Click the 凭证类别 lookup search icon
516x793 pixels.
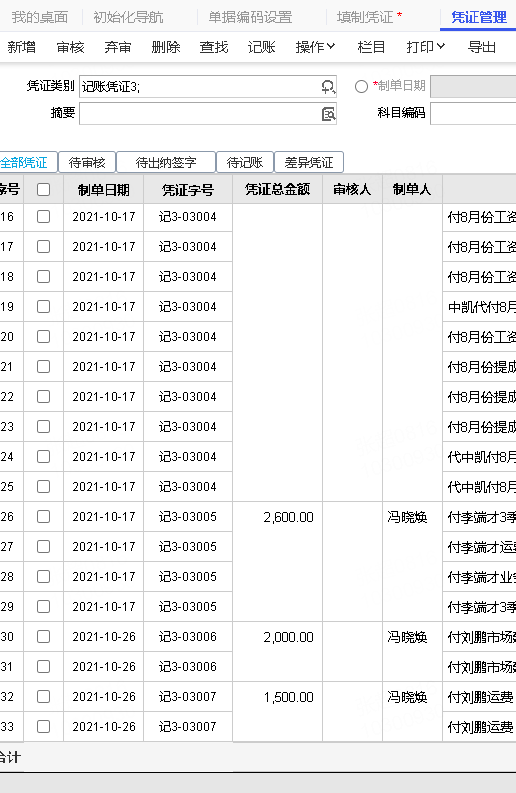(x=328, y=87)
